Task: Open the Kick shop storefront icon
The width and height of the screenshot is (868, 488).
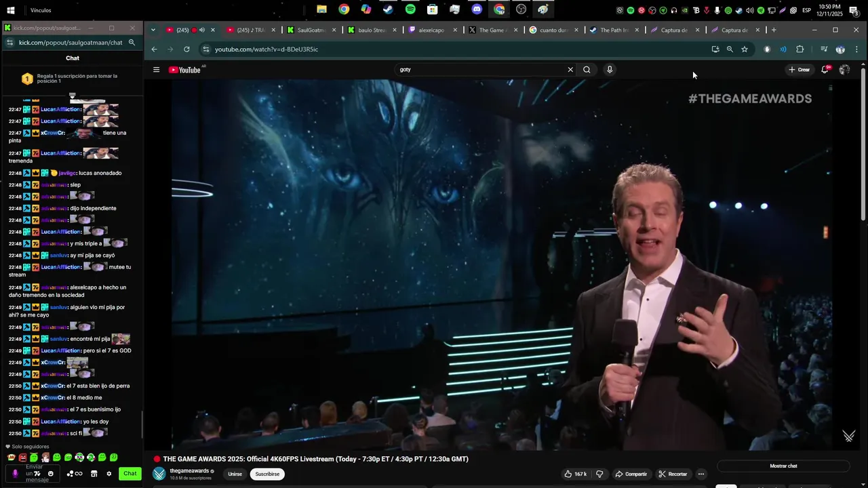Action: 94,474
